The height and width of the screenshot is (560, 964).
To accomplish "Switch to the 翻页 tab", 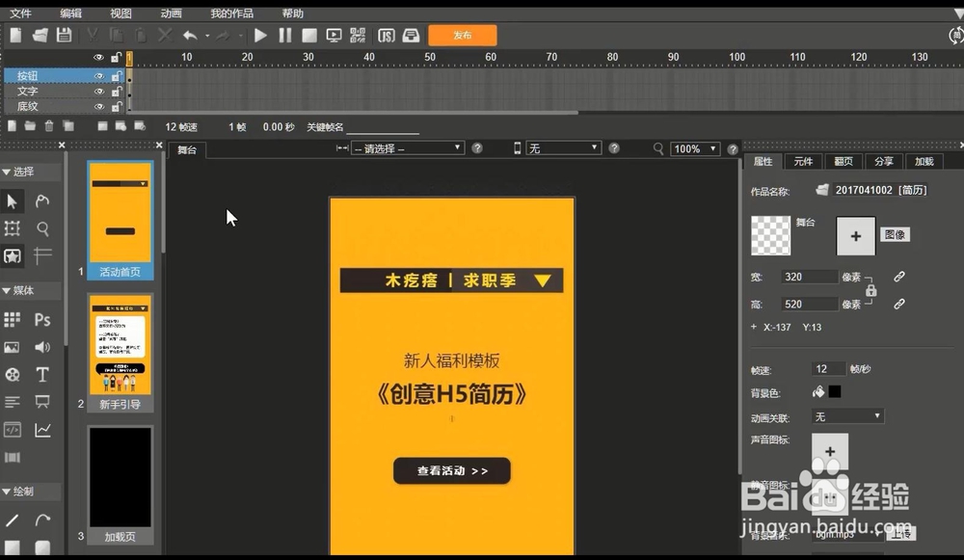I will point(843,162).
